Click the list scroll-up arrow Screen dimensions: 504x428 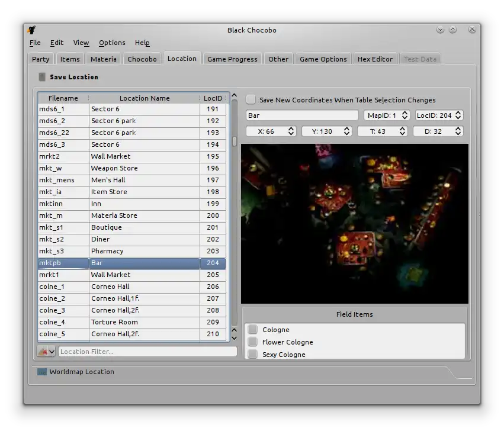[x=234, y=96]
